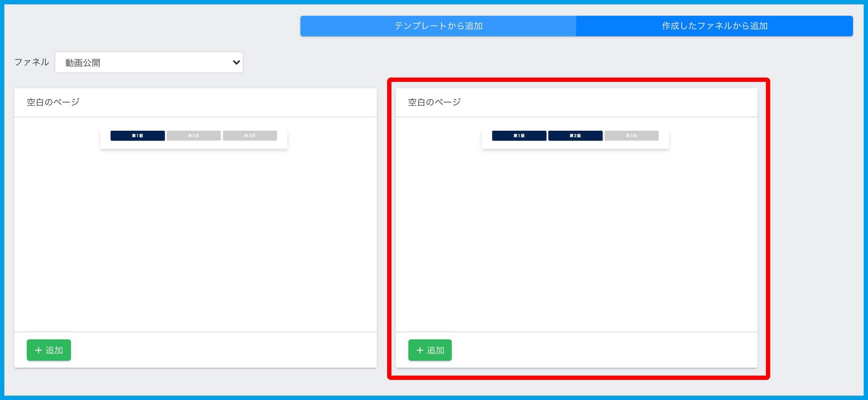Image resolution: width=868 pixels, height=400 pixels.
Task: Click the first card's 空白のページ title
Action: coord(53,102)
